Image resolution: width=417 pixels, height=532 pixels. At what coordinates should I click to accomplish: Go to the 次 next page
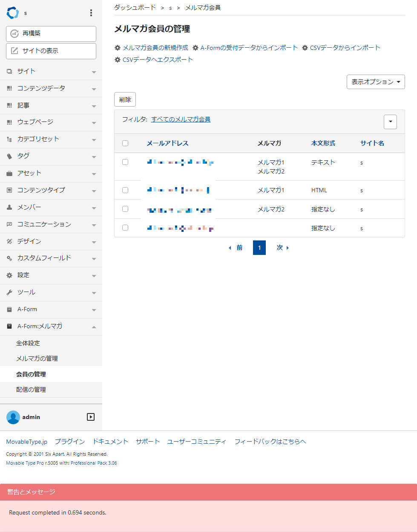coord(282,248)
